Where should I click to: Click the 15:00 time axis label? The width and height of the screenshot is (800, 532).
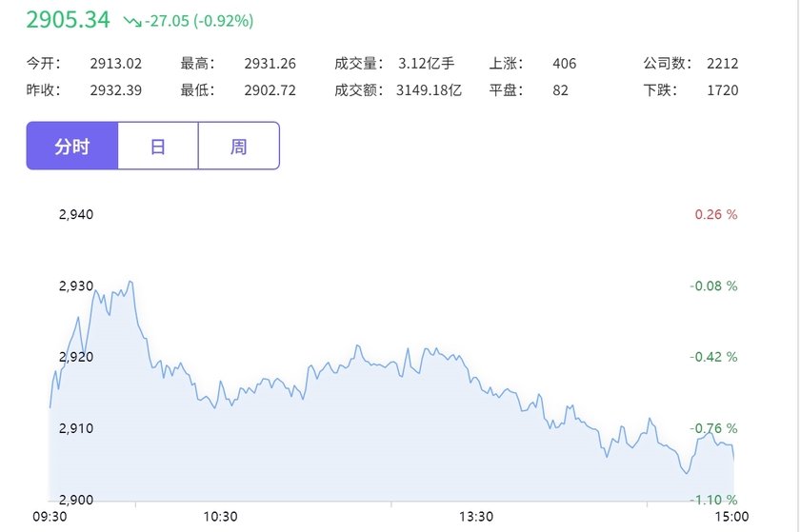[731, 517]
